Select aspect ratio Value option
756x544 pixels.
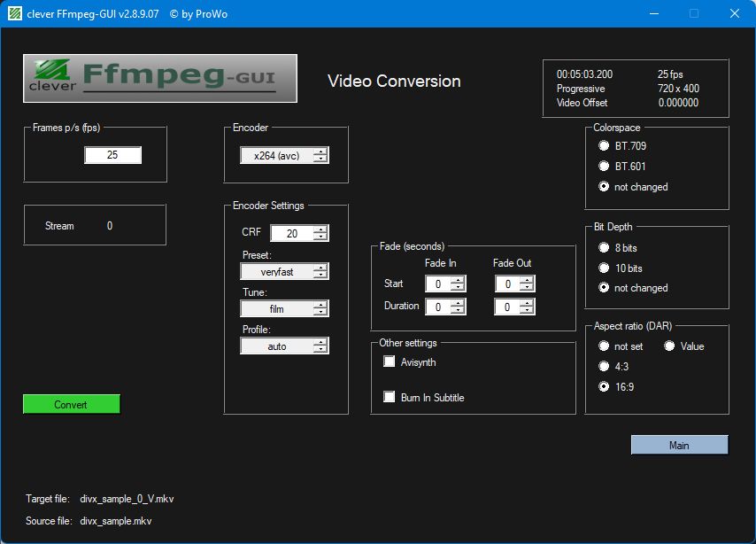669,346
